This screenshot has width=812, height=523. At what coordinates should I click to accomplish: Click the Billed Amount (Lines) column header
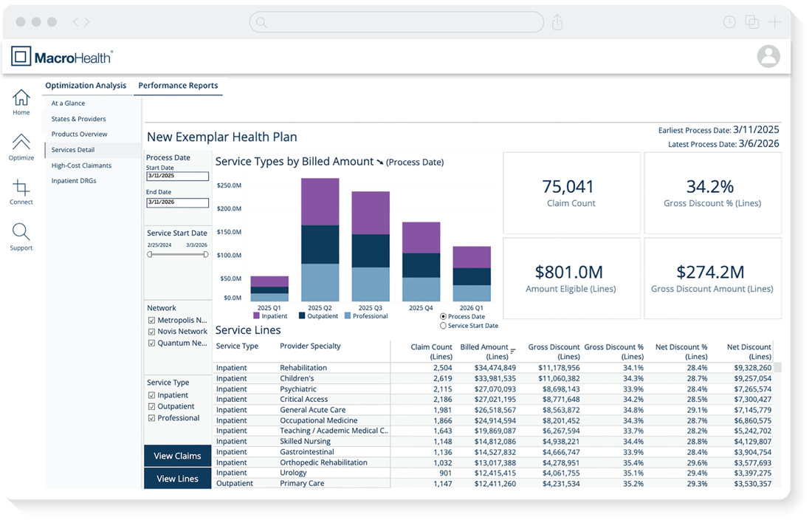[484, 352]
